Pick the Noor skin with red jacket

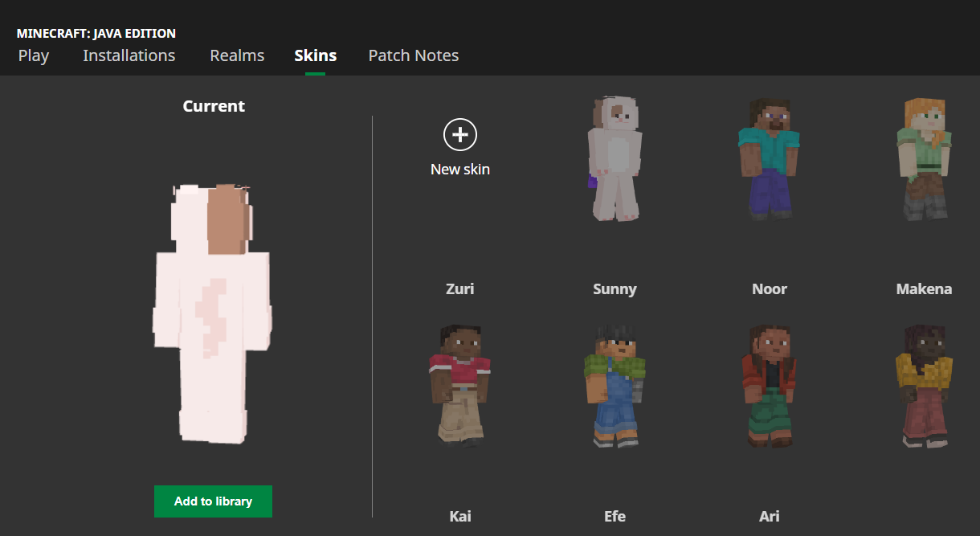click(x=770, y=387)
